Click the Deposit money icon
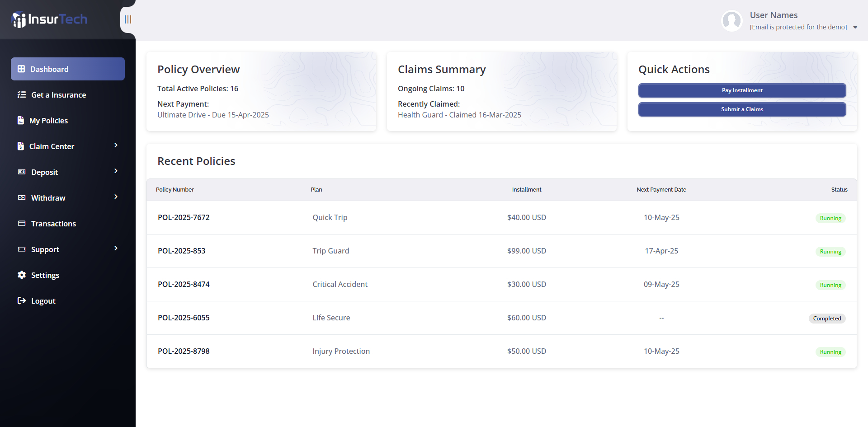This screenshot has height=427, width=868. 22,172
